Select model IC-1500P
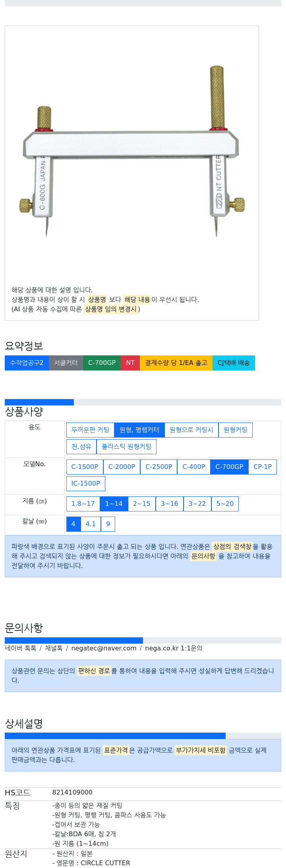 point(85,484)
